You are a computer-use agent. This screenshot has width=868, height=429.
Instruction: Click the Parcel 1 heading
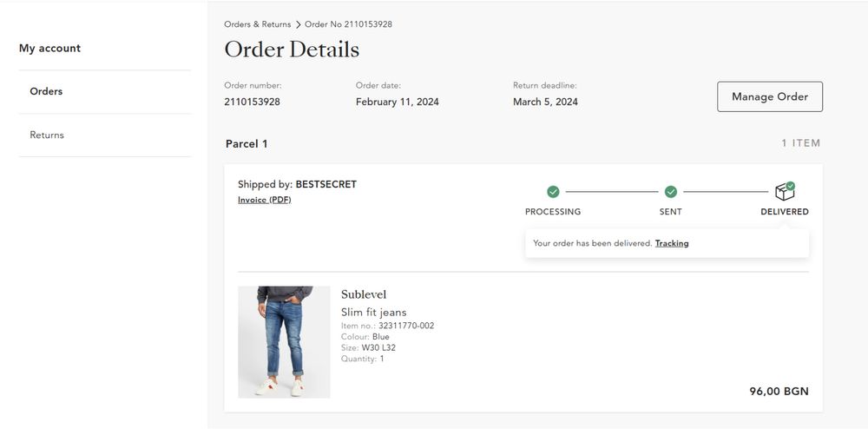pos(247,143)
